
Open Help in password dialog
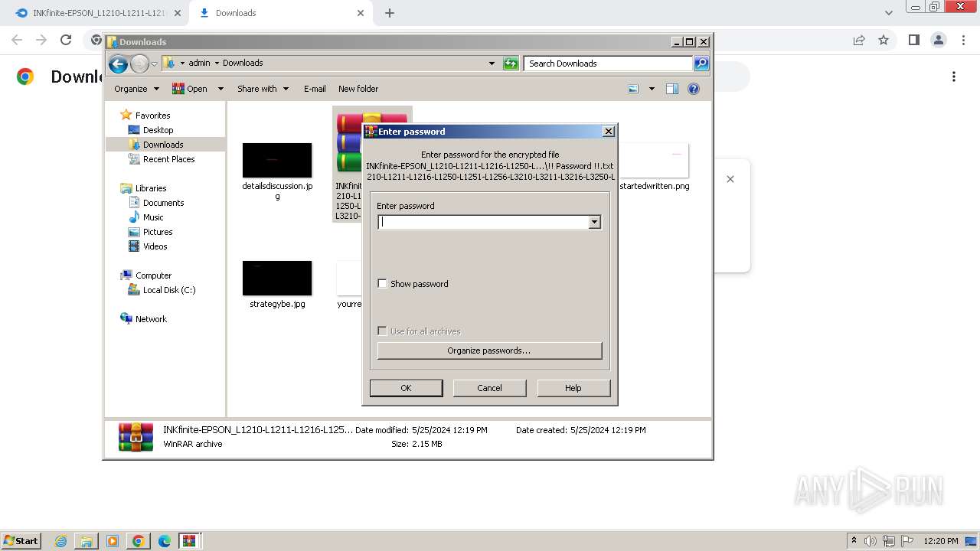(x=573, y=388)
